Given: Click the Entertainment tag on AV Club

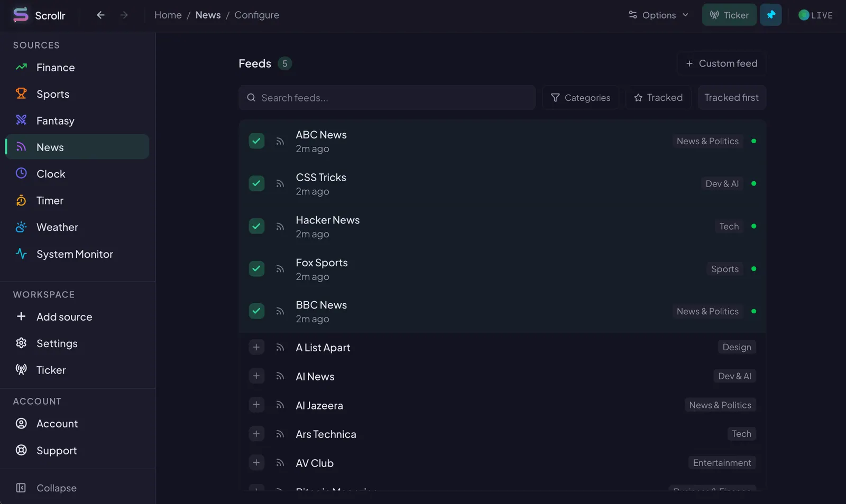Looking at the screenshot, I should point(722,463).
